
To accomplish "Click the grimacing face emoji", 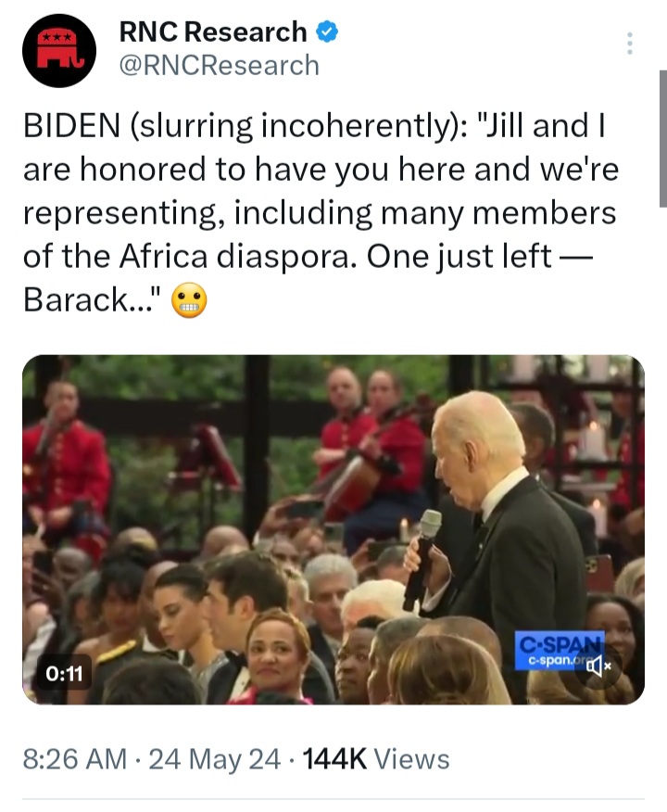I will click(x=189, y=301).
